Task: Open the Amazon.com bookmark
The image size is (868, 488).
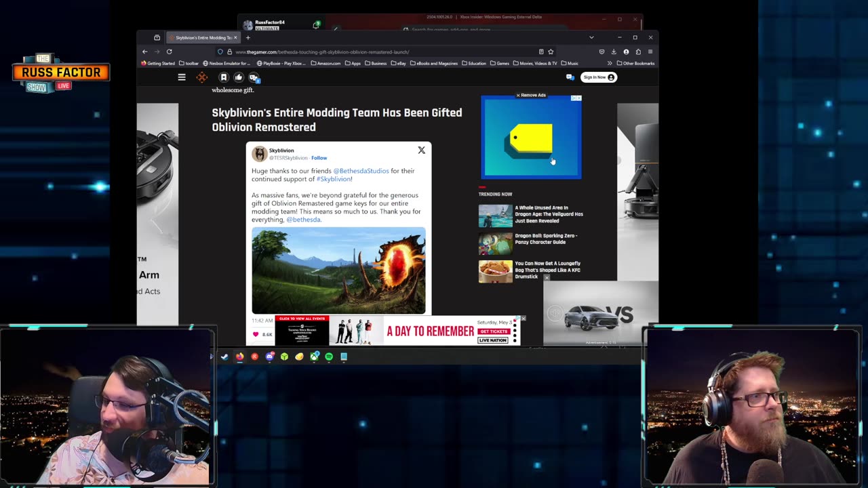Action: (325, 63)
